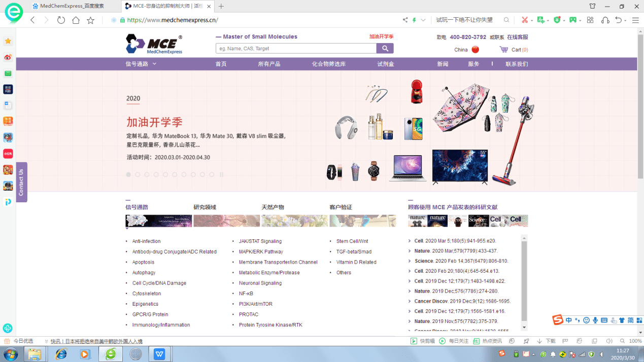Viewport: 644px width, 362px height.
Task: Open dropdown arrow next to address lightning icon
Action: tap(423, 20)
